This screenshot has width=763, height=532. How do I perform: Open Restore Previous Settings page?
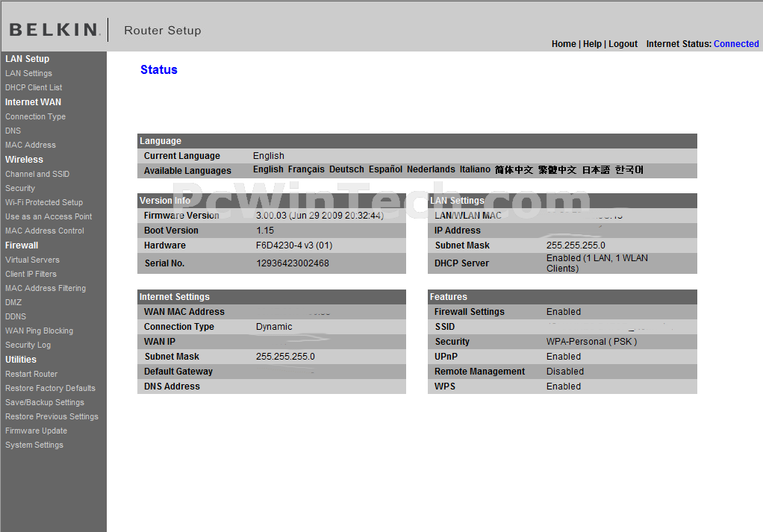click(52, 417)
